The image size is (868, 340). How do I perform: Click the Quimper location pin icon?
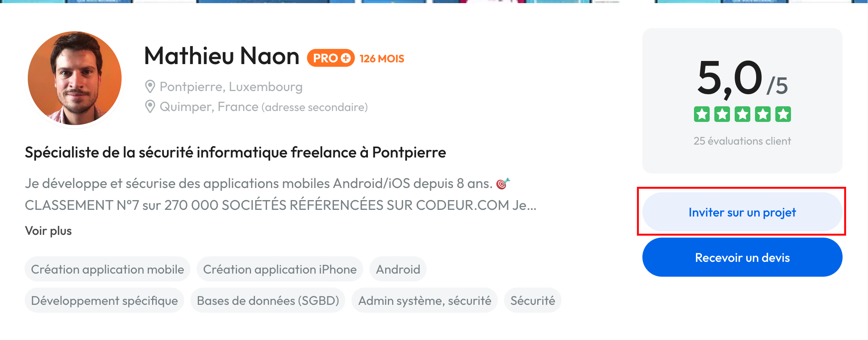point(150,106)
